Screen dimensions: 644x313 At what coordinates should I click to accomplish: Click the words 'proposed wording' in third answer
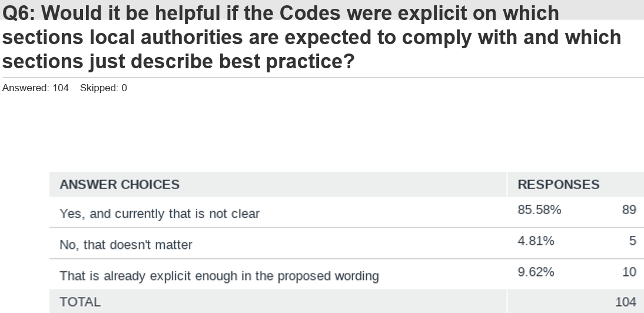pos(328,276)
